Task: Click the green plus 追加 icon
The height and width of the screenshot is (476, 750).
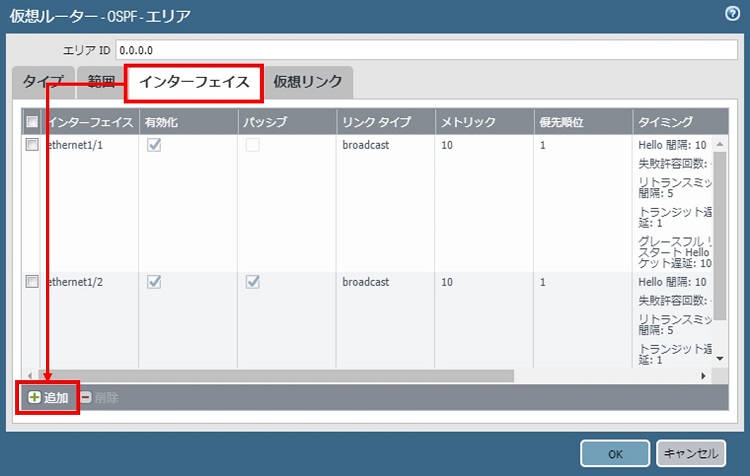Action: pos(34,397)
